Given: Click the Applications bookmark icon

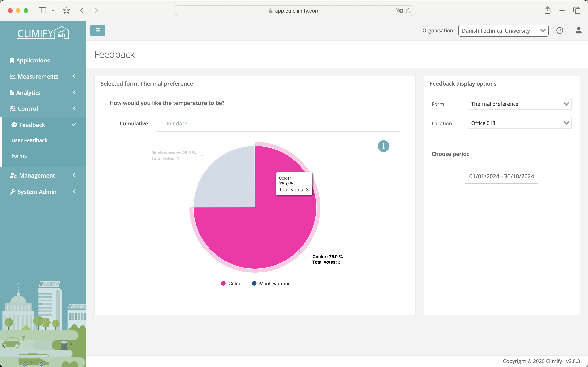Looking at the screenshot, I should click(x=12, y=60).
